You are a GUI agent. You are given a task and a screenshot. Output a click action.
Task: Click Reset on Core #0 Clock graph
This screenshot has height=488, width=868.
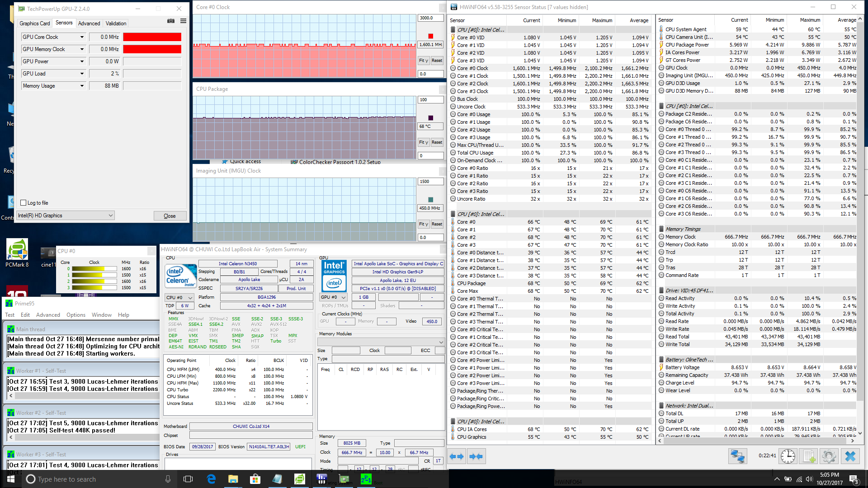point(437,61)
